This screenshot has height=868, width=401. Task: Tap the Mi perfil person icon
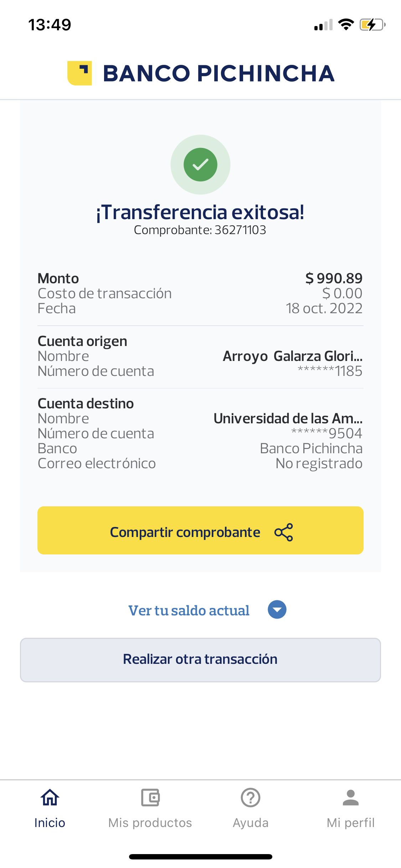[x=351, y=798]
